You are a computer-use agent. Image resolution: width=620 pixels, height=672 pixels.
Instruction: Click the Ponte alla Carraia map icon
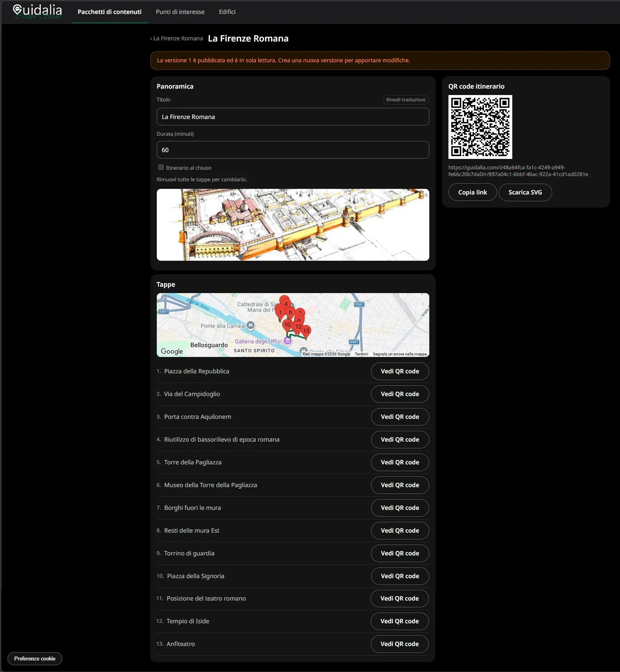click(x=250, y=325)
